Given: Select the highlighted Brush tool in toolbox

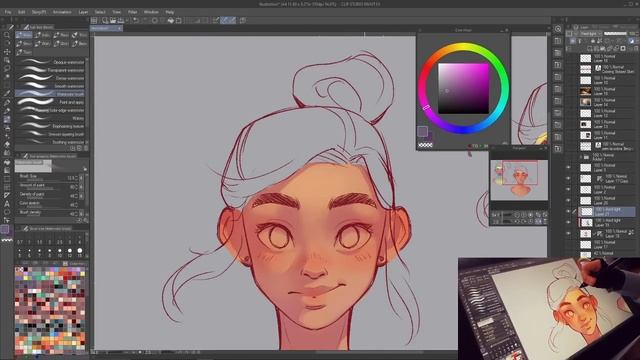Looking at the screenshot, I should (x=7, y=119).
